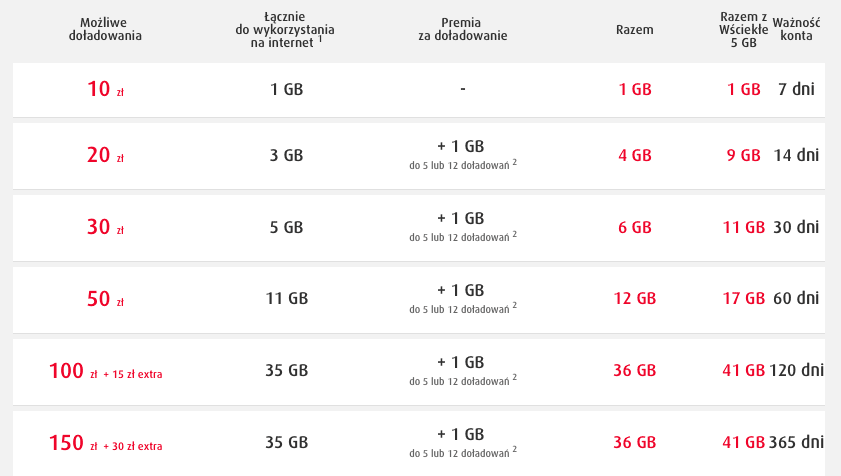Click the "+ 15 zł extra" label
The height and width of the screenshot is (476, 841).
(133, 374)
